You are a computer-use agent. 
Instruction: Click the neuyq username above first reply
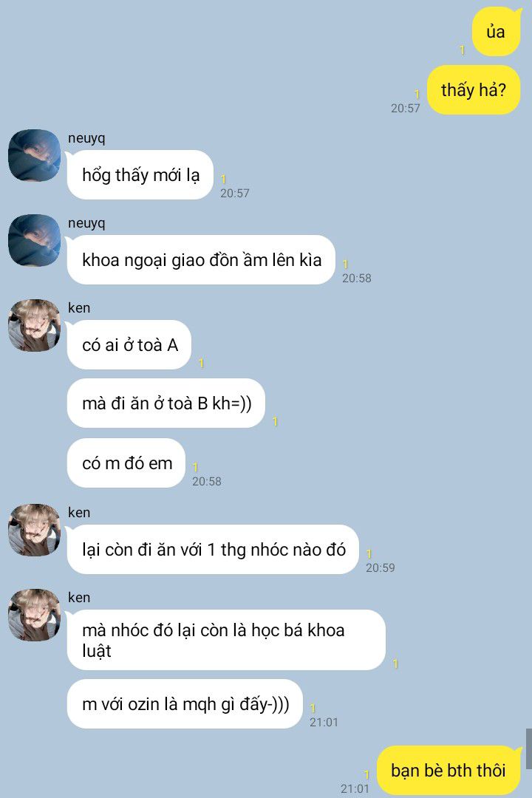pyautogui.click(x=86, y=138)
